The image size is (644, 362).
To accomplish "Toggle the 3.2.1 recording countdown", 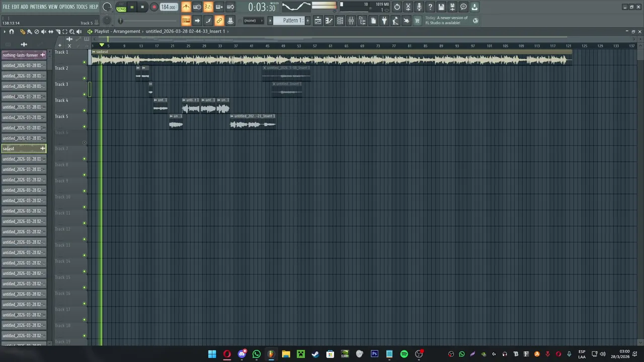I will pos(208,7).
